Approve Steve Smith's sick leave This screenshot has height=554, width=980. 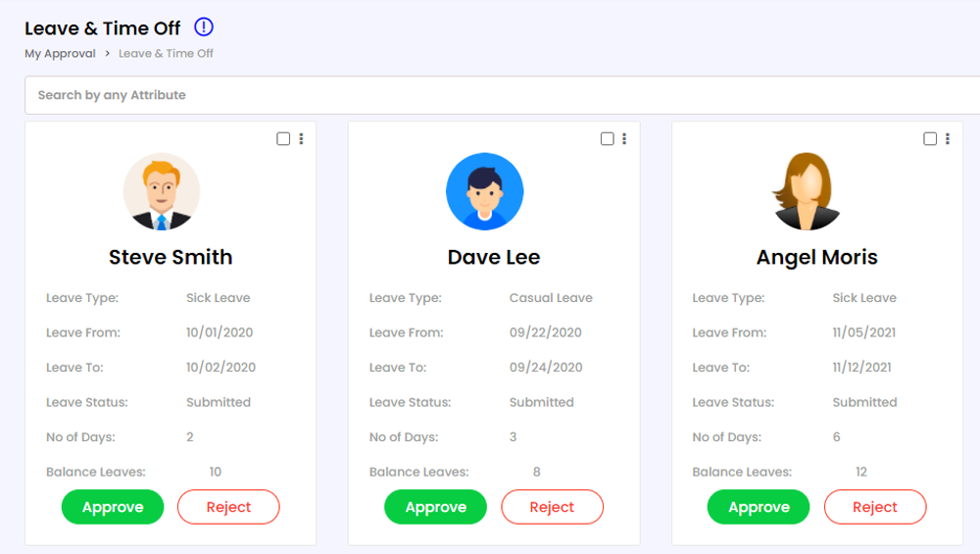point(113,507)
